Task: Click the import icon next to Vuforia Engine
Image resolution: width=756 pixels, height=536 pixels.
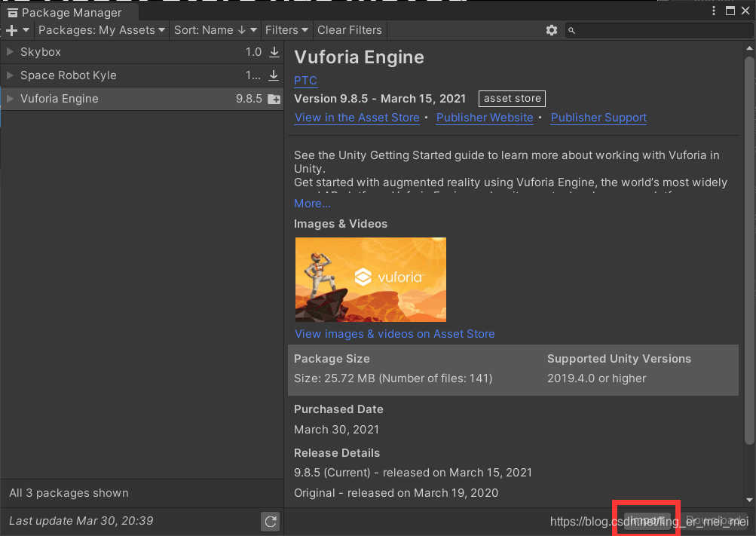Action: tap(274, 99)
